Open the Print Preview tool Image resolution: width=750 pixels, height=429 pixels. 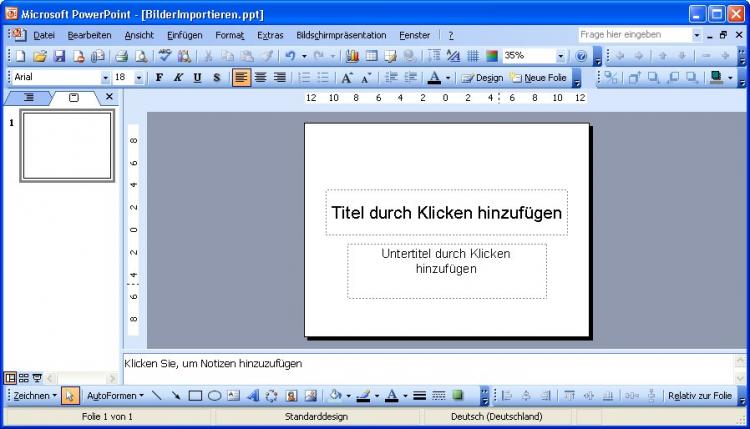pyautogui.click(x=140, y=57)
